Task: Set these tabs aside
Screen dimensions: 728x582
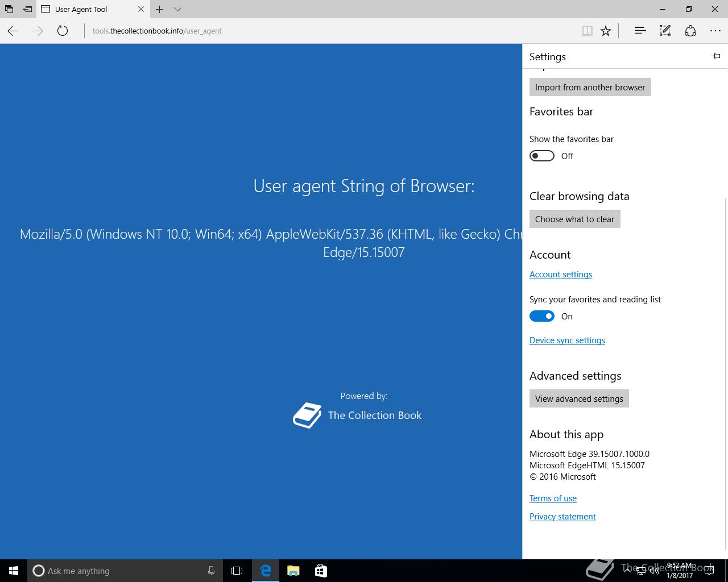Action: 27,9
